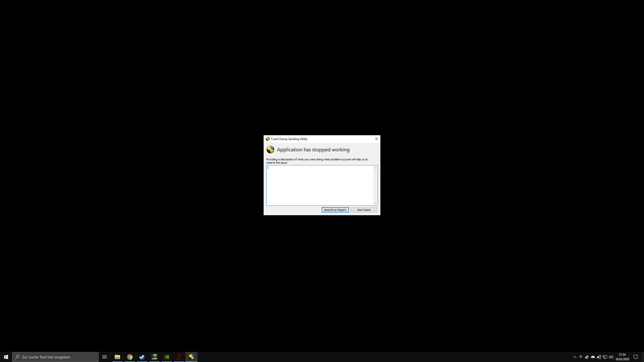Click the Send Error Report button
Screen dimensions: 644x362
pyautogui.click(x=335, y=210)
